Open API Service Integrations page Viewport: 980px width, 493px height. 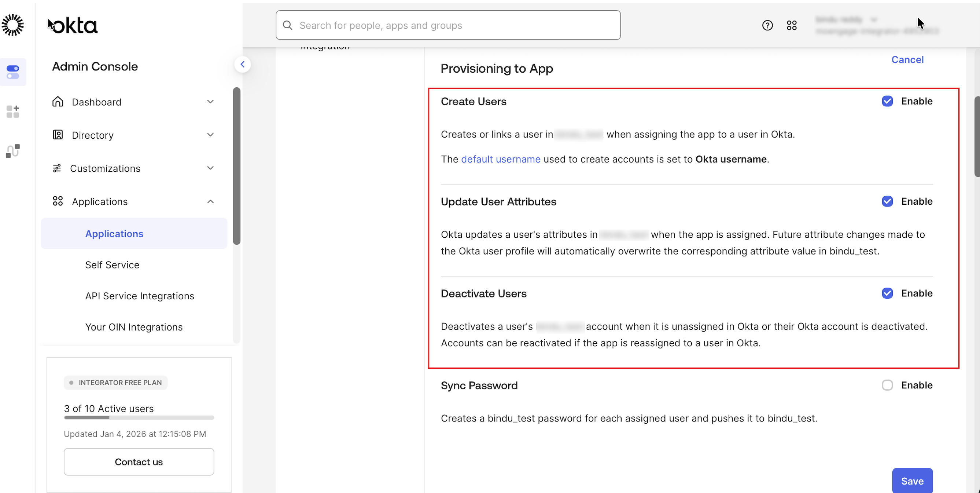pos(140,296)
